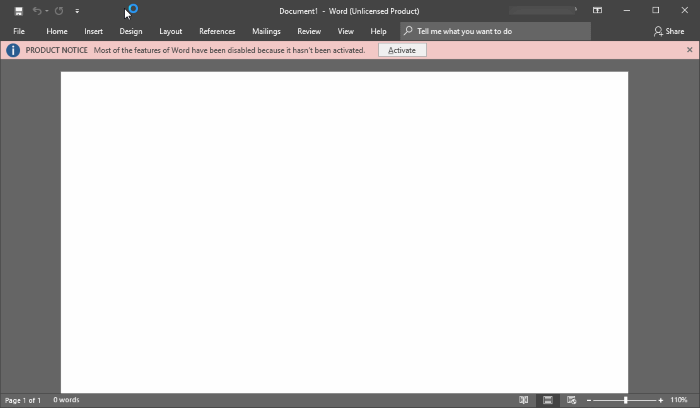700x408 pixels.
Task: Click the zoom slider handle
Action: point(625,400)
